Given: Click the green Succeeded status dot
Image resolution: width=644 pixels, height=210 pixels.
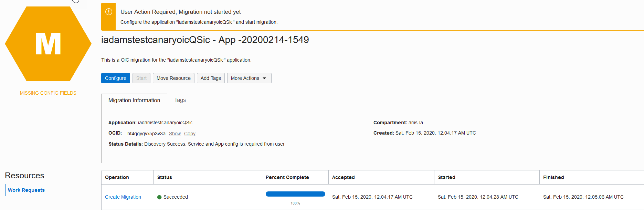Looking at the screenshot, I should [x=159, y=197].
